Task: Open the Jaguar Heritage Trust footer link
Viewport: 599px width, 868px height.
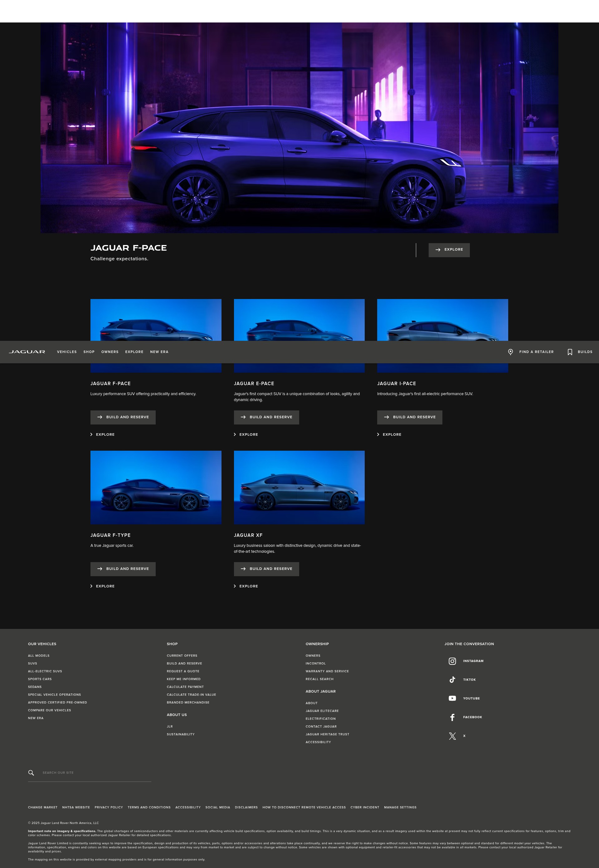Action: coord(327,734)
